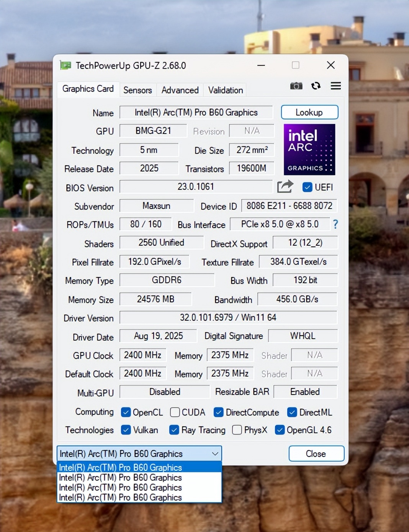Viewport: 409px width, 532px height.
Task: Click the Close button
Action: 316,454
